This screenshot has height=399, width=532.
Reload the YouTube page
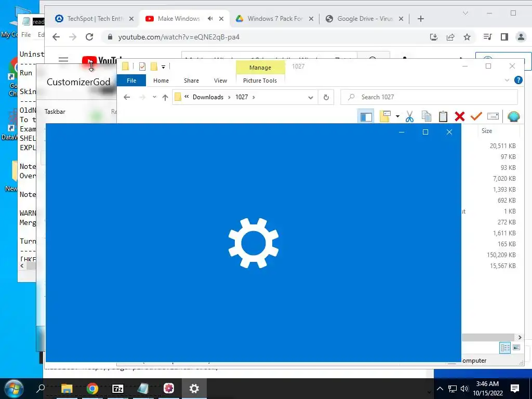click(89, 37)
